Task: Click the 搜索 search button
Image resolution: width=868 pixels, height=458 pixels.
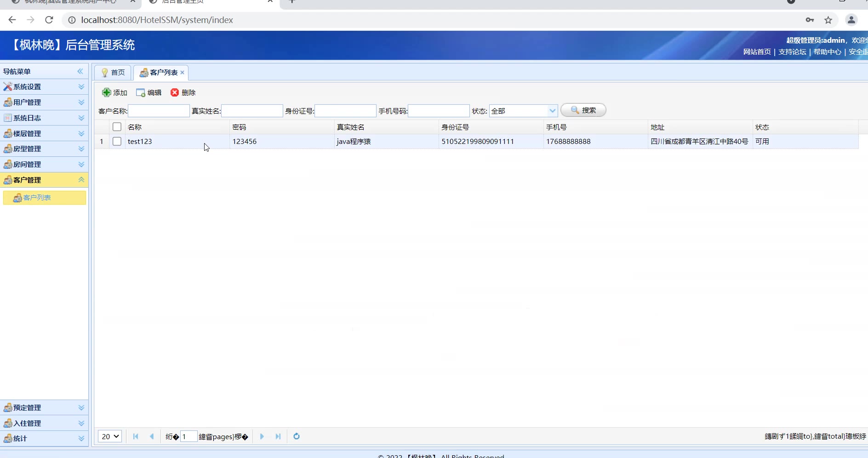Action: point(583,110)
